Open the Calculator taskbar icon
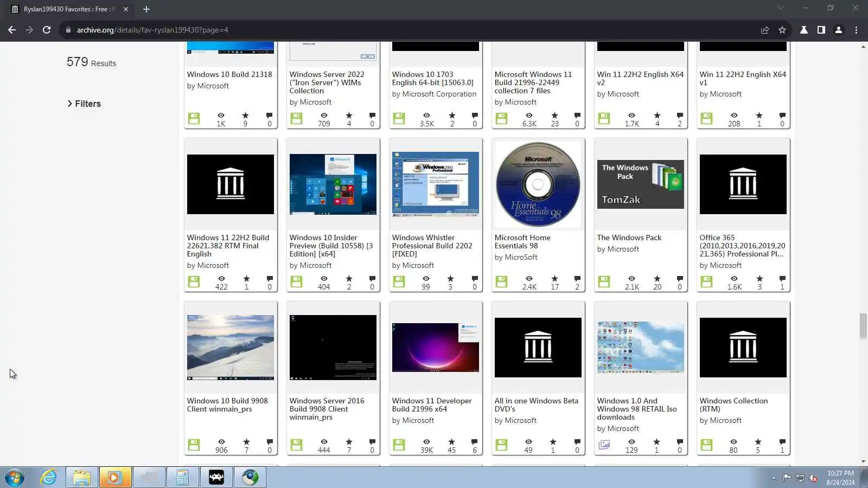Screen dimensions: 868x488 (182, 478)
